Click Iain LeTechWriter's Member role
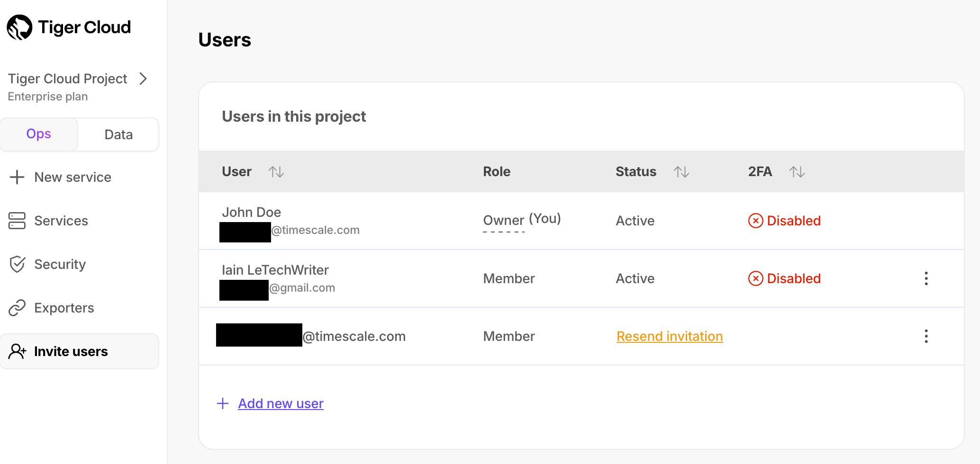This screenshot has height=464, width=980. tap(509, 278)
